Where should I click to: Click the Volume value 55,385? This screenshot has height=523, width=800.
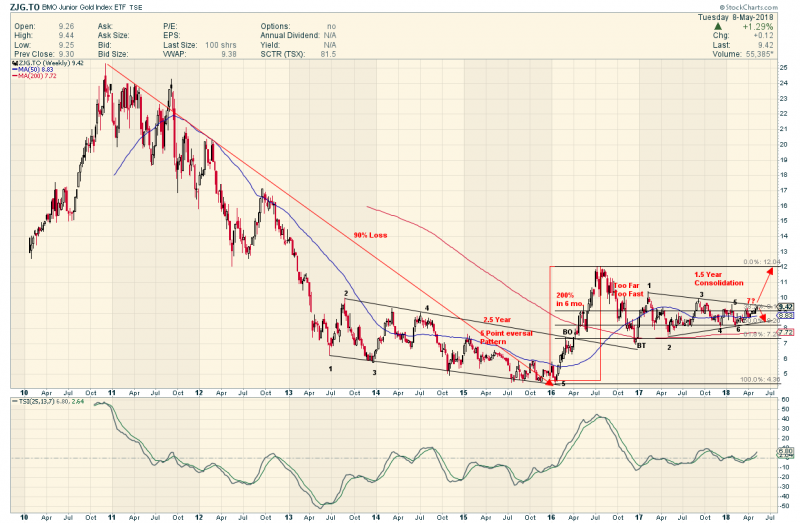(x=761, y=54)
